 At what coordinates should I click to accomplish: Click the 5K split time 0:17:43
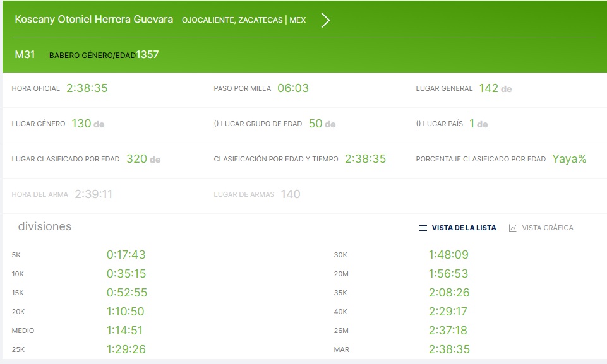(126, 255)
